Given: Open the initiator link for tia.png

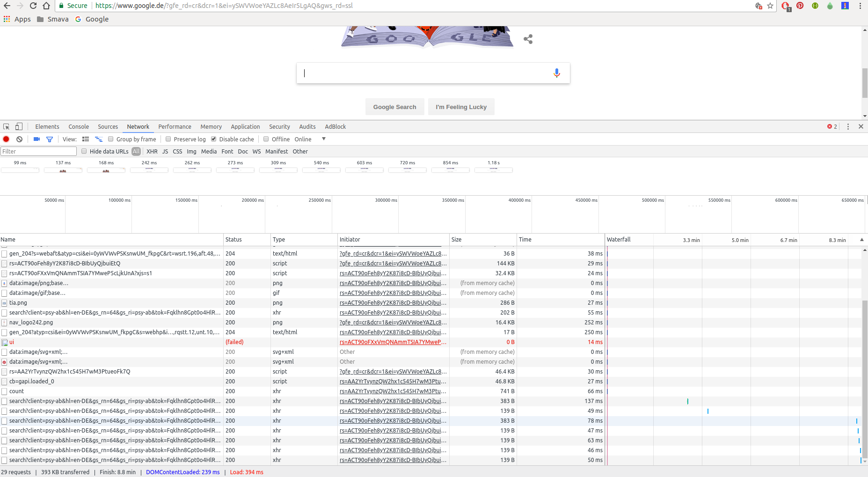Looking at the screenshot, I should (x=393, y=303).
